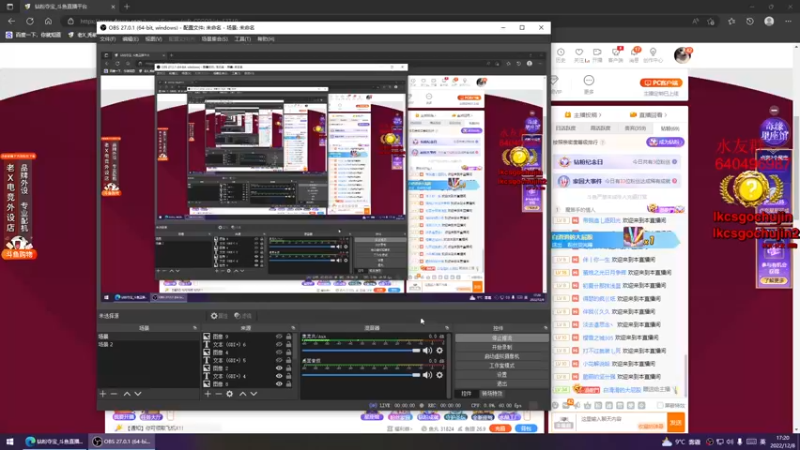This screenshot has height=450, width=800.
Task: Click the orange Send button in chat
Action: pos(676,422)
